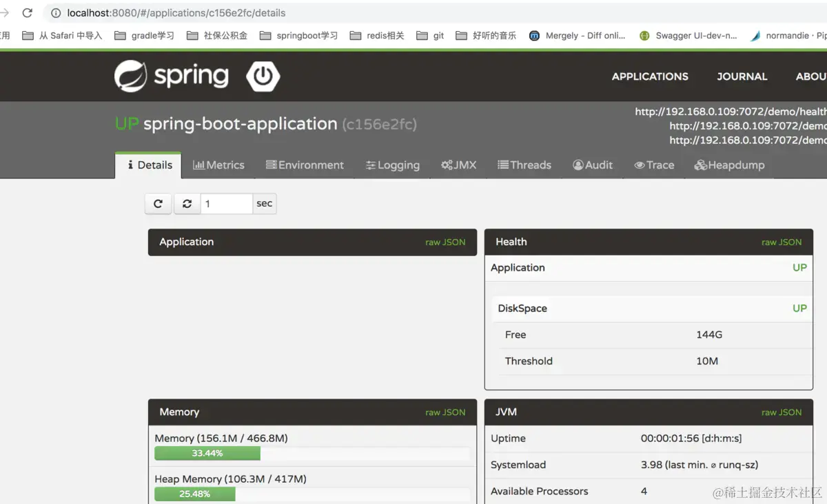Click the Systemload value 3.98
Screen dimensions: 827x504
(x=700, y=465)
